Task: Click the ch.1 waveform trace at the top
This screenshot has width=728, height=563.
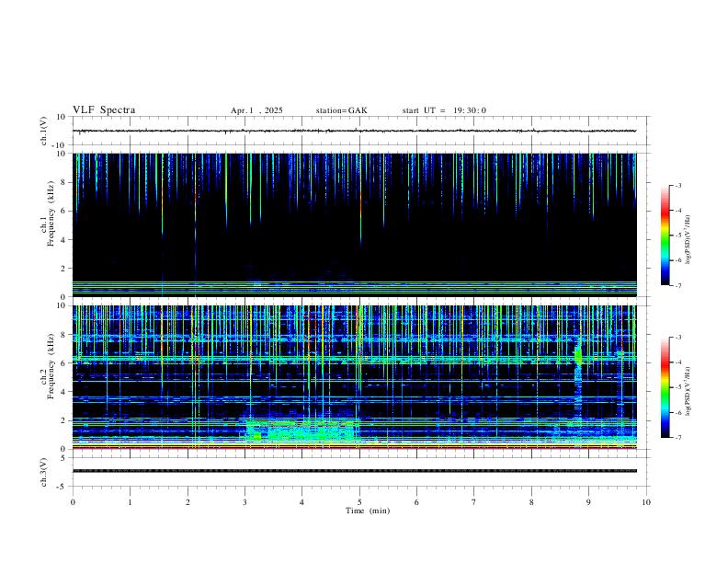Action: pyautogui.click(x=354, y=131)
